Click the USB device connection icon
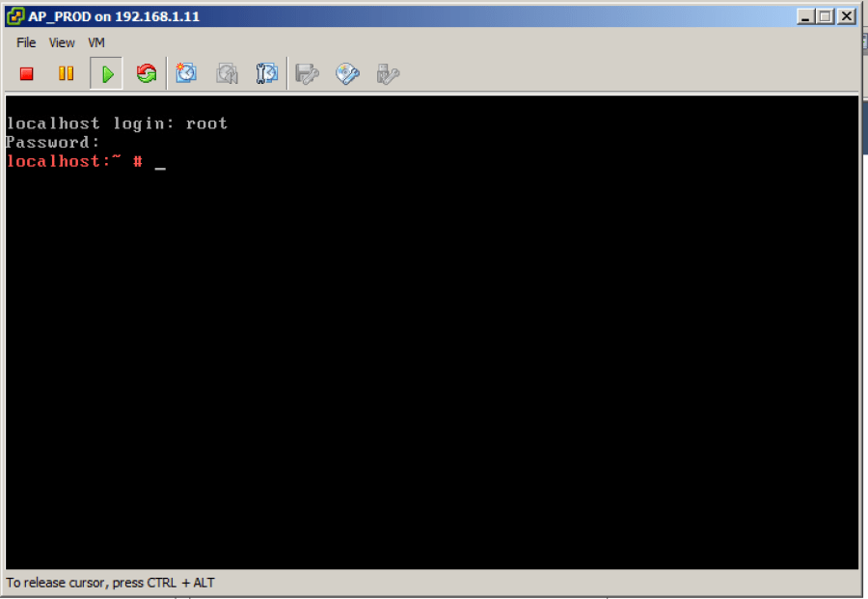This screenshot has height=599, width=868. [x=388, y=73]
